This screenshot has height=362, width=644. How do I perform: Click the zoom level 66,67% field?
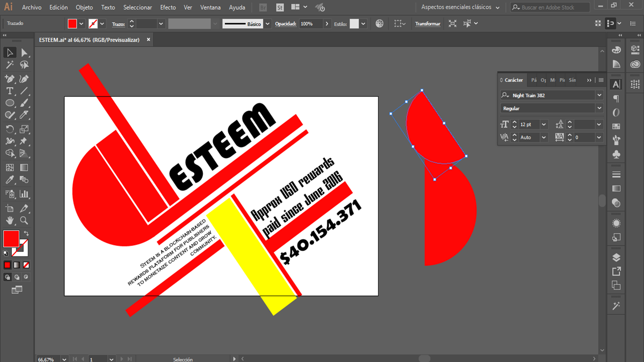tap(48, 359)
